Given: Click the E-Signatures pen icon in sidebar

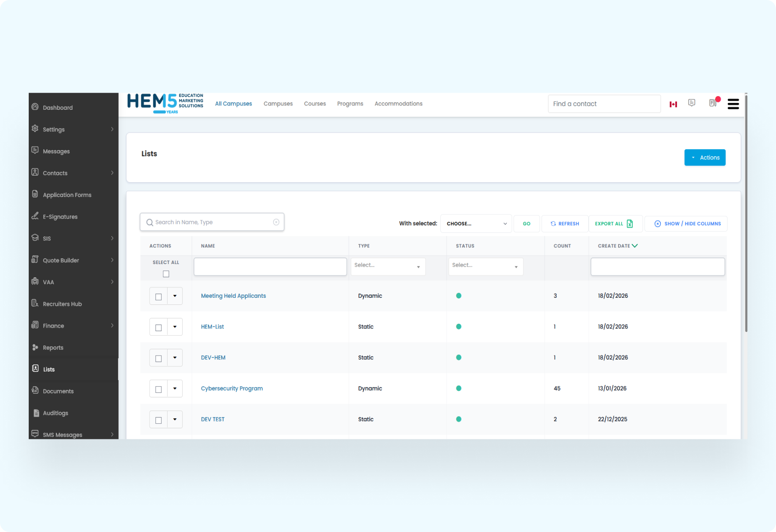Looking at the screenshot, I should click(35, 216).
